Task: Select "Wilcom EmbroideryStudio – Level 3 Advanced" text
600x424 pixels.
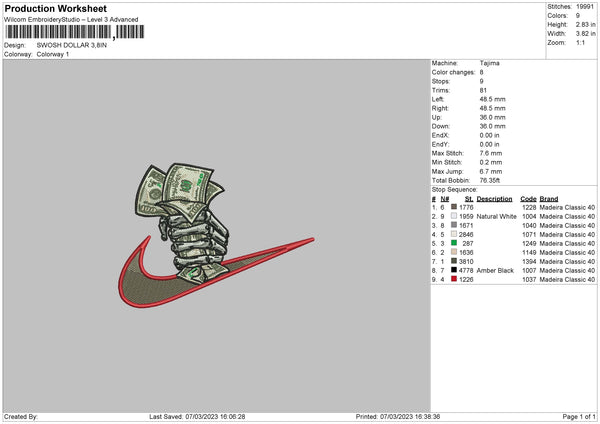Action: (71, 20)
